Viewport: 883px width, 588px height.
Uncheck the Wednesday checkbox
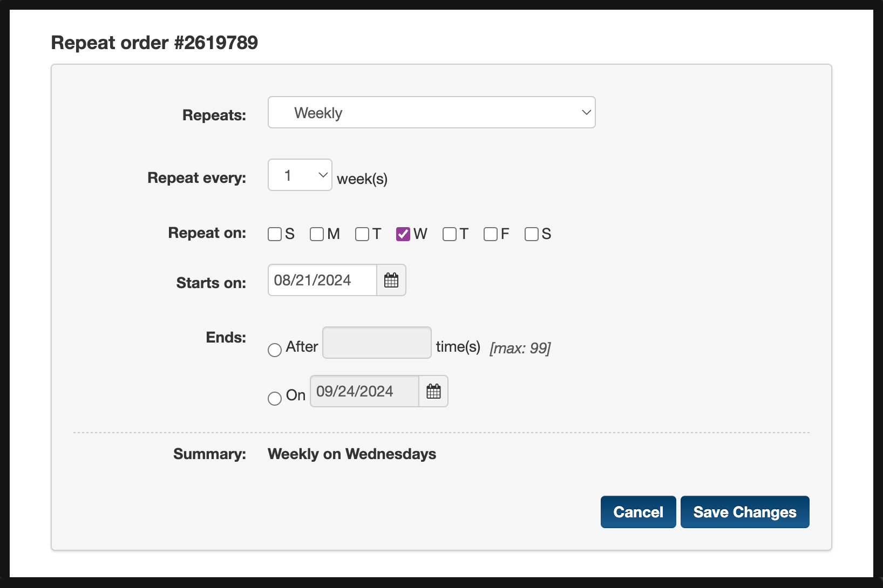[x=403, y=234]
